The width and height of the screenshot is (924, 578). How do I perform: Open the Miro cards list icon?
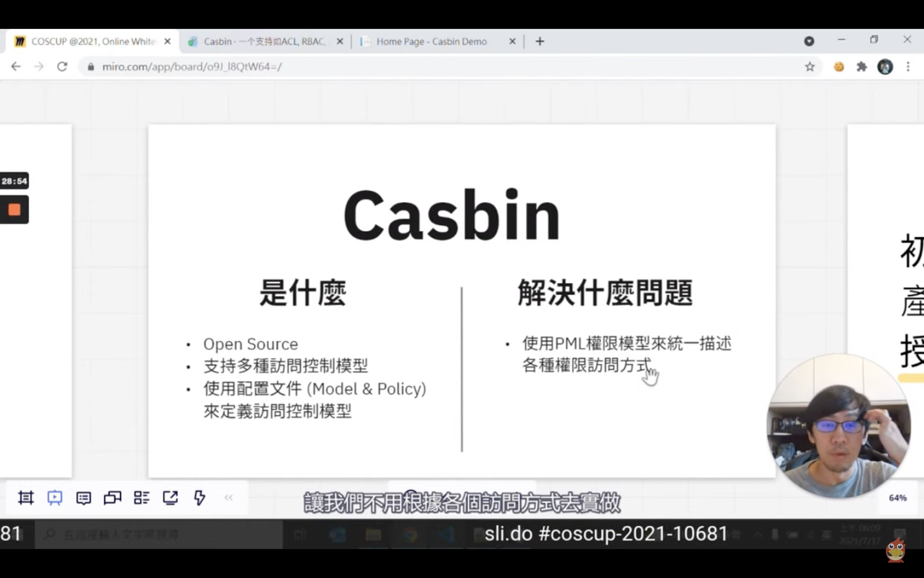(x=141, y=498)
